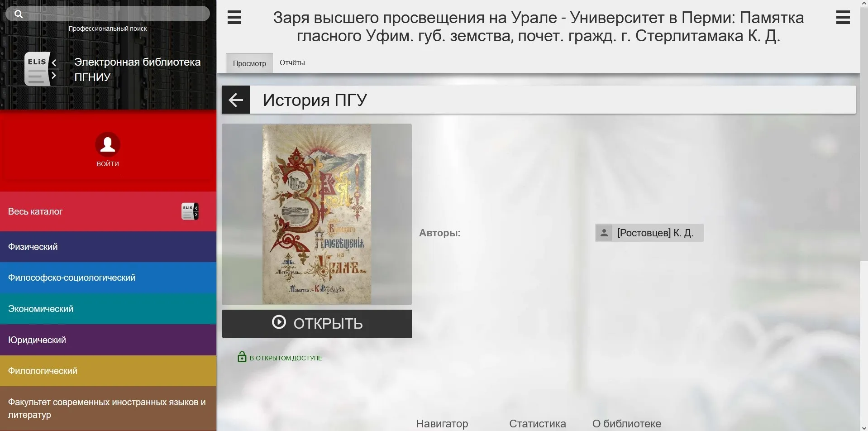The width and height of the screenshot is (868, 431).
Task: Focus the search input field
Action: pyautogui.click(x=108, y=14)
